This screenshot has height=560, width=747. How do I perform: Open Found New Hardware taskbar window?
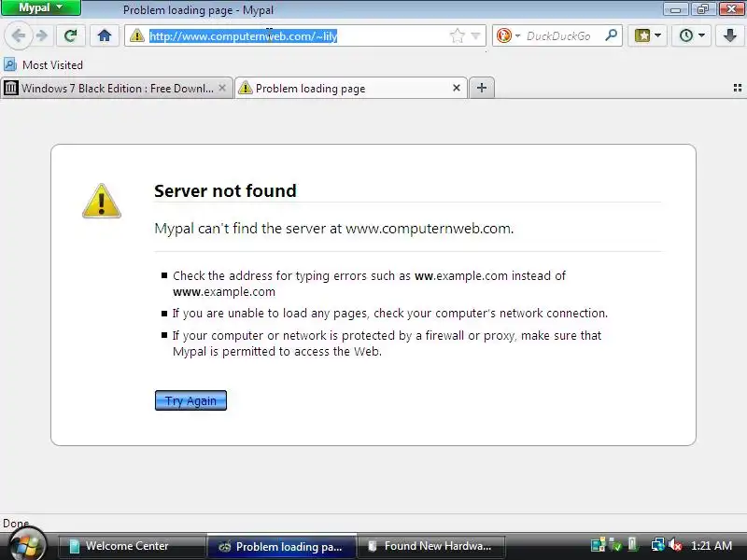[431, 546]
